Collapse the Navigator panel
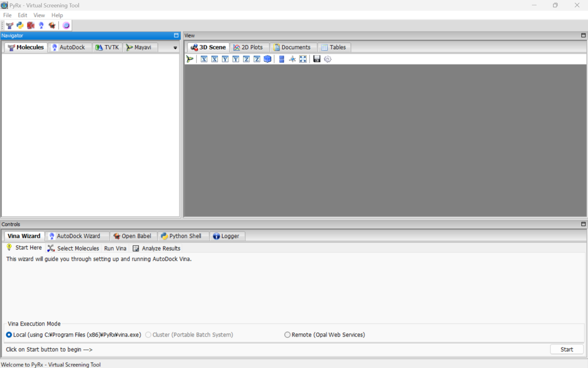 [x=176, y=35]
